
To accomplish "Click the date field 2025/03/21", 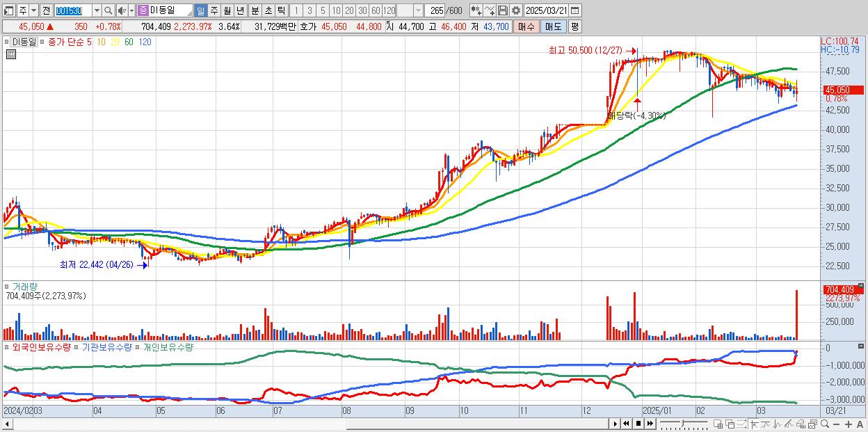I will click(x=546, y=10).
